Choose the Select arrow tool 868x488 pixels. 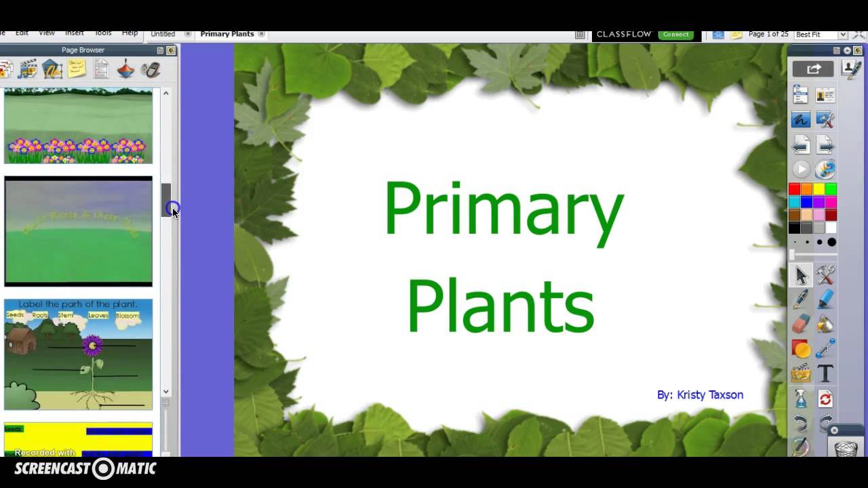click(x=801, y=275)
